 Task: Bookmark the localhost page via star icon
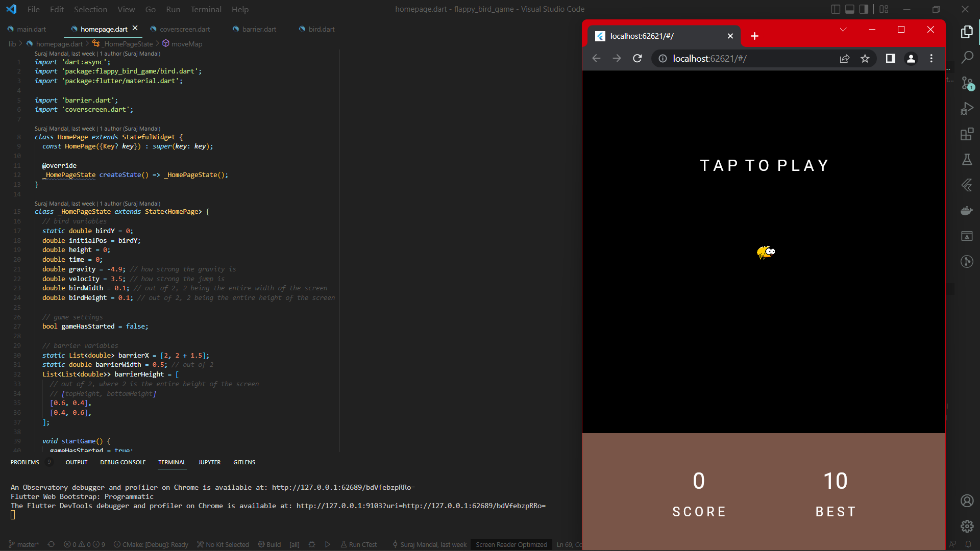pyautogui.click(x=865, y=58)
